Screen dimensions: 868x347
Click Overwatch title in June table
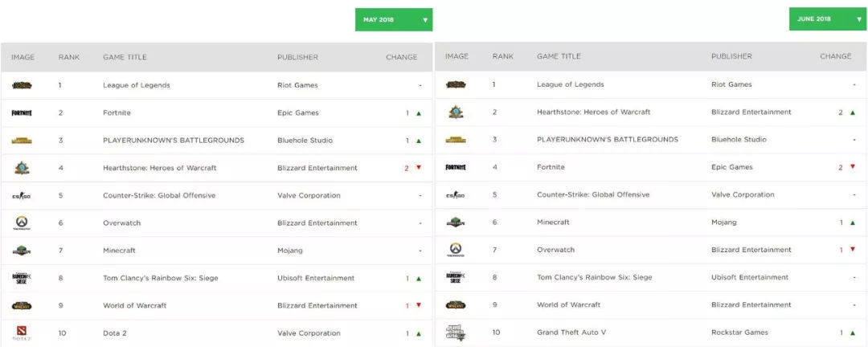tap(556, 250)
